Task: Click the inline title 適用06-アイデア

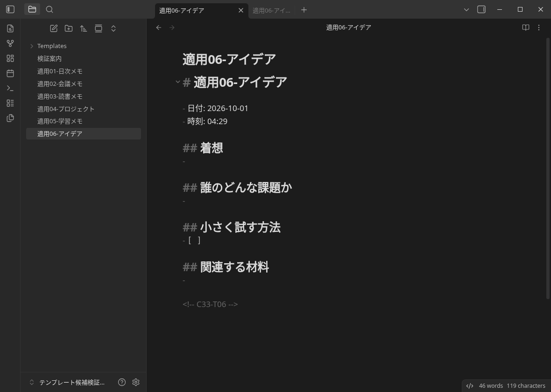Action: pos(229,59)
